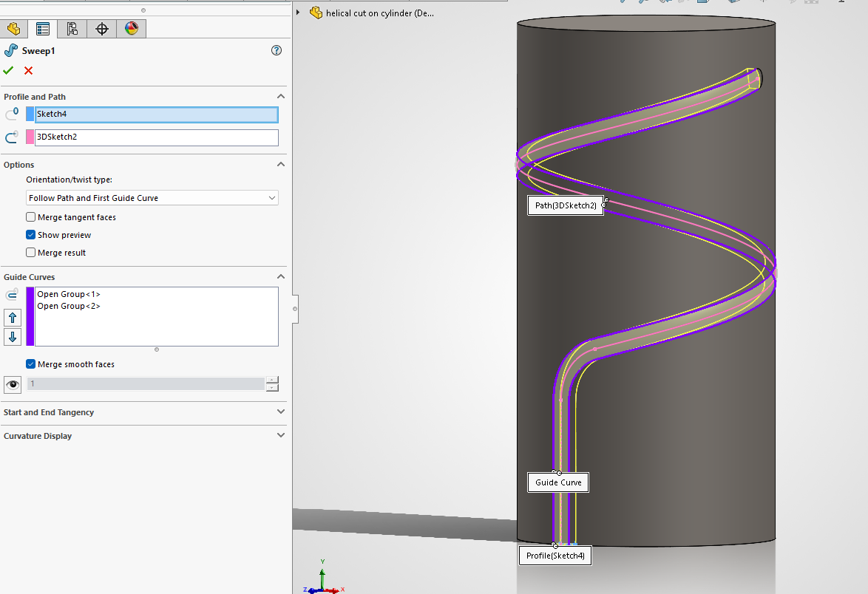
Task: Accept the sweep with the green checkmark
Action: click(8, 71)
